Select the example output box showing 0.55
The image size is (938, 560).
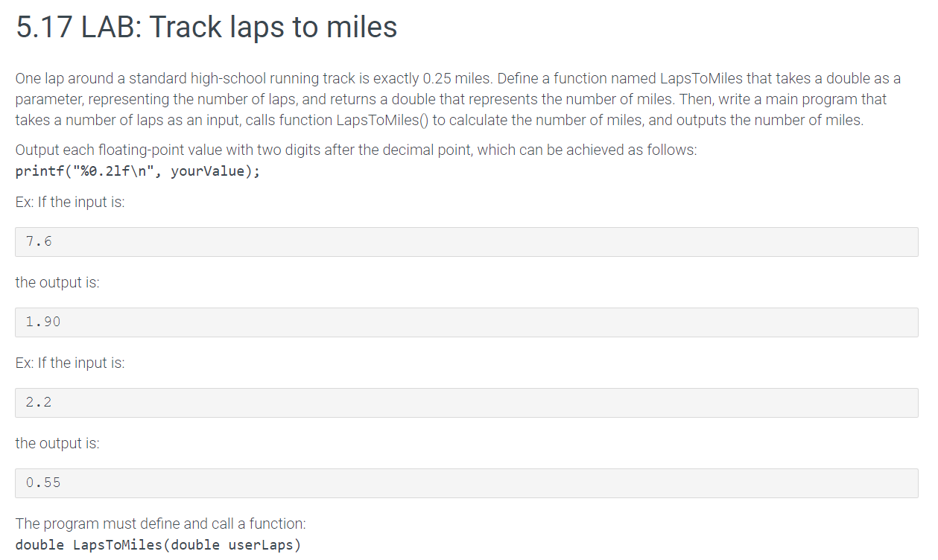click(x=466, y=483)
